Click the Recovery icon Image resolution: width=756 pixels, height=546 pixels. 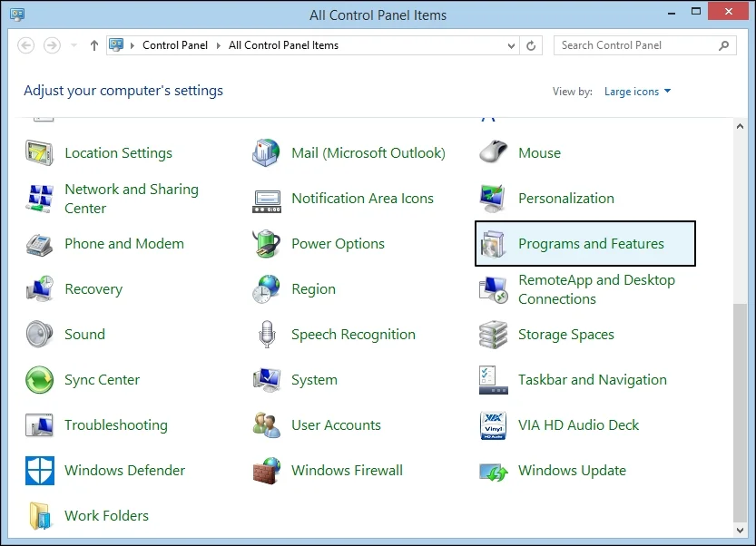[x=39, y=288]
